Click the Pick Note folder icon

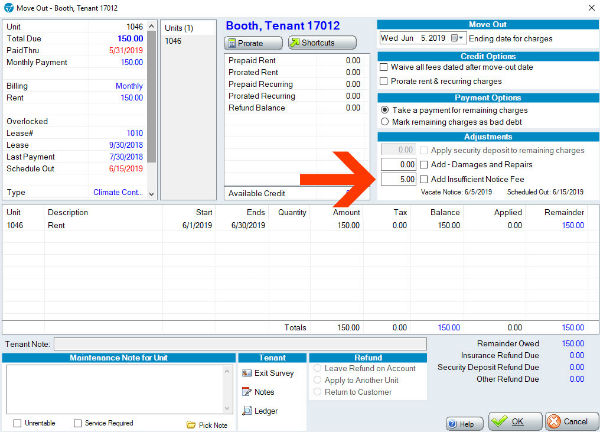click(191, 425)
